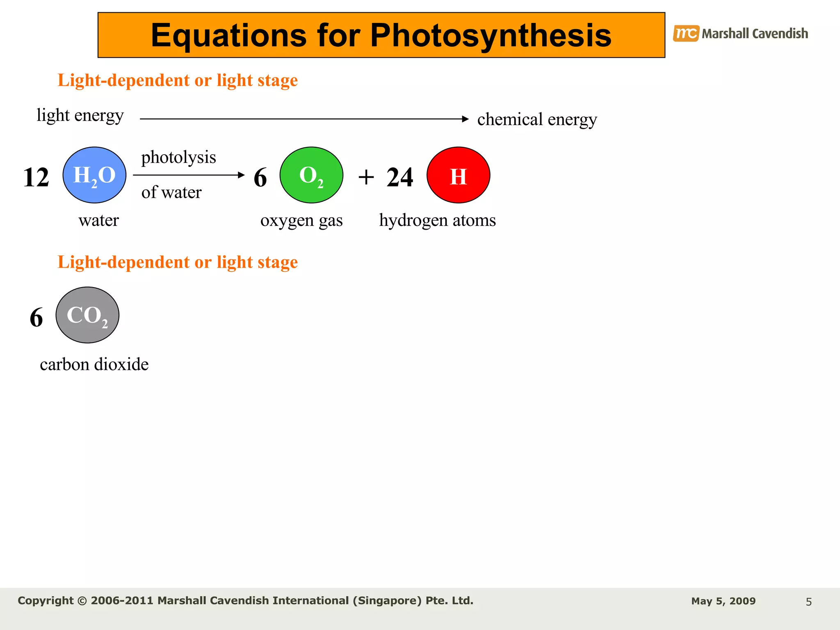Click the plus sign before 24
Screen dimensions: 840x630
pos(366,177)
